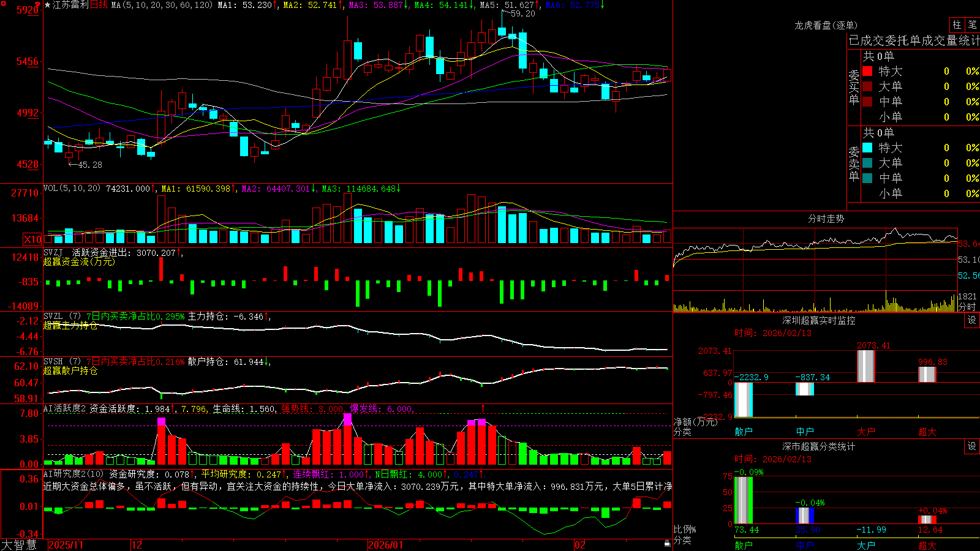Click the 59.20 high price annotation
Screen dimensions: 980x551
click(522, 13)
